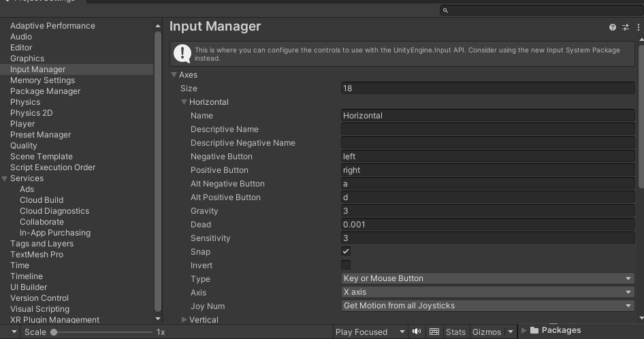
Task: Expand the Vertical axis foldout
Action: pyautogui.click(x=184, y=319)
